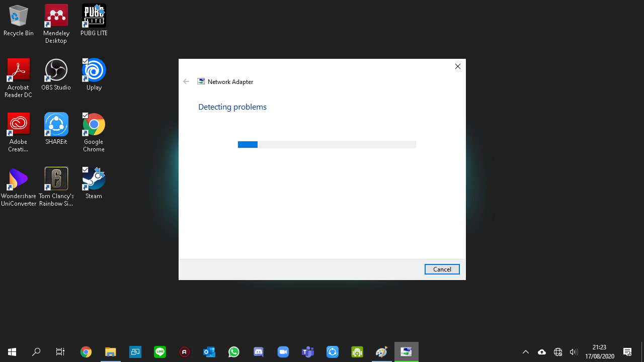Open Zoom from the taskbar
Image resolution: width=644 pixels, height=362 pixels.
point(283,352)
